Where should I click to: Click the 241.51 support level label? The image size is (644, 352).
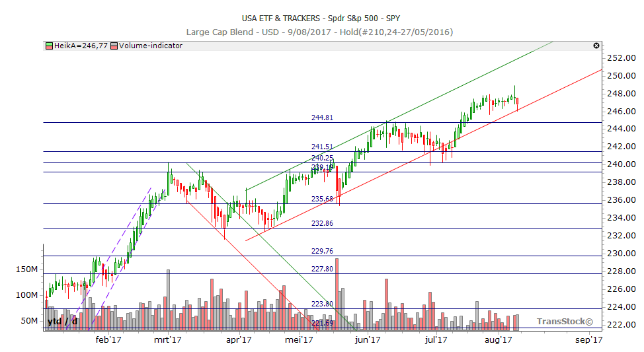pyautogui.click(x=322, y=147)
